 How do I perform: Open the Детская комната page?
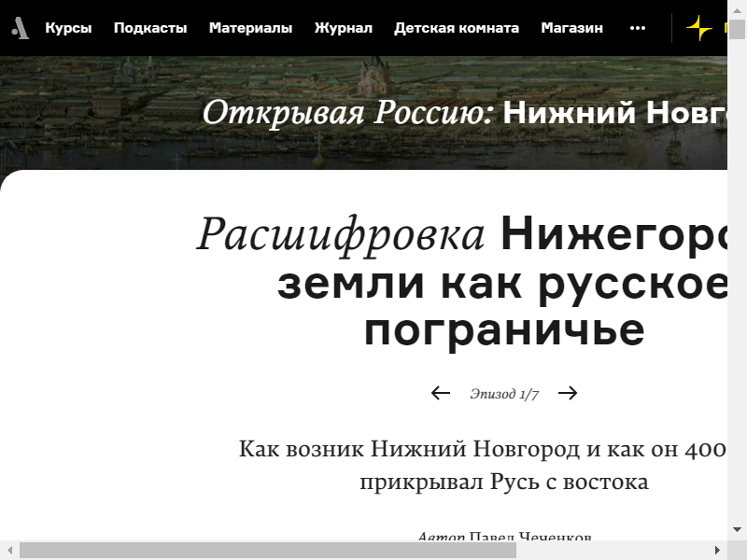[x=456, y=28]
